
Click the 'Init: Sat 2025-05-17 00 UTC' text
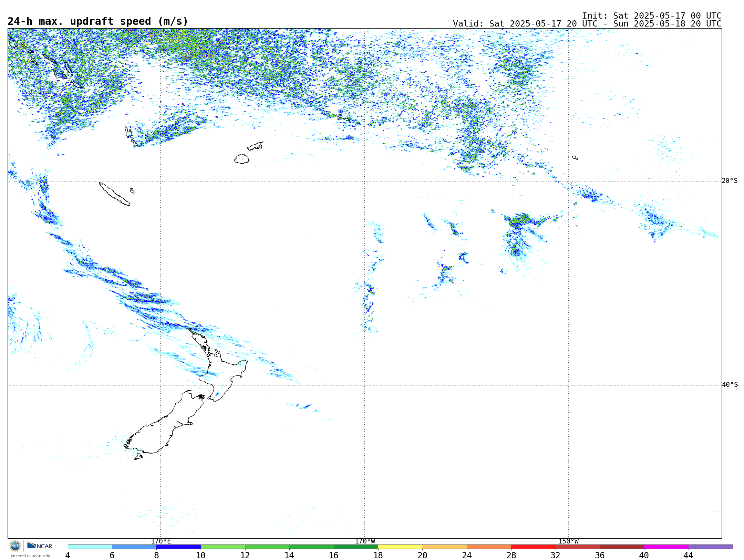tap(651, 16)
